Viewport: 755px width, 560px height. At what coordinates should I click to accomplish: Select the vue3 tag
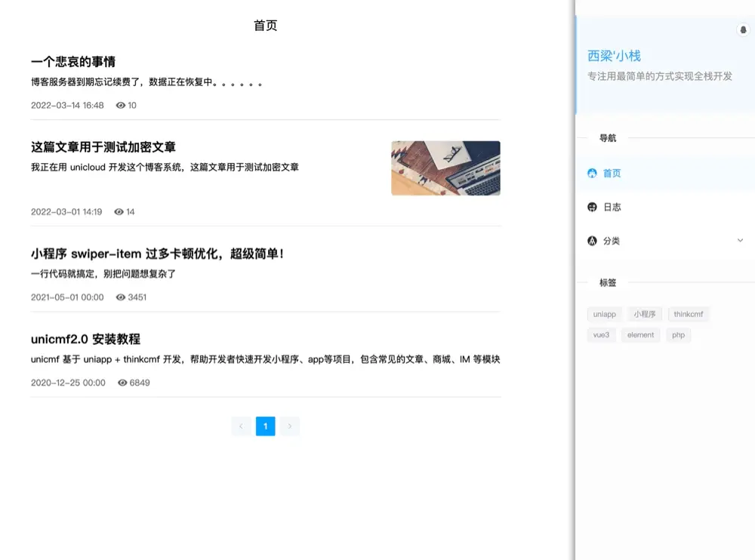601,334
